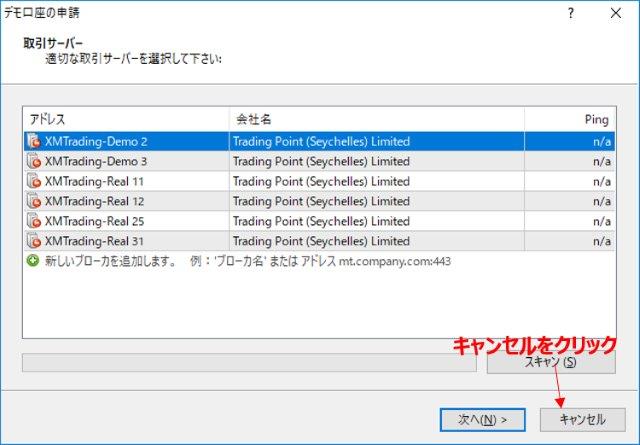Image resolution: width=640 pixels, height=445 pixels.
Task: Click the XMTrading-Demo 3 server icon
Action: point(34,161)
